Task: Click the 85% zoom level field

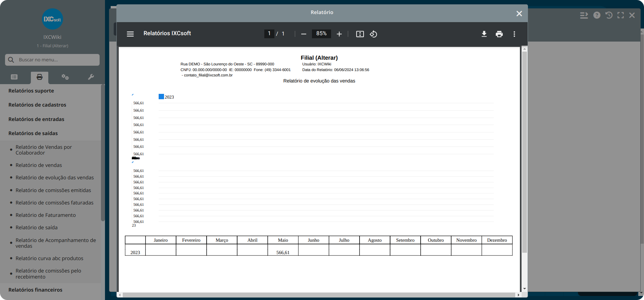Action: (x=321, y=34)
